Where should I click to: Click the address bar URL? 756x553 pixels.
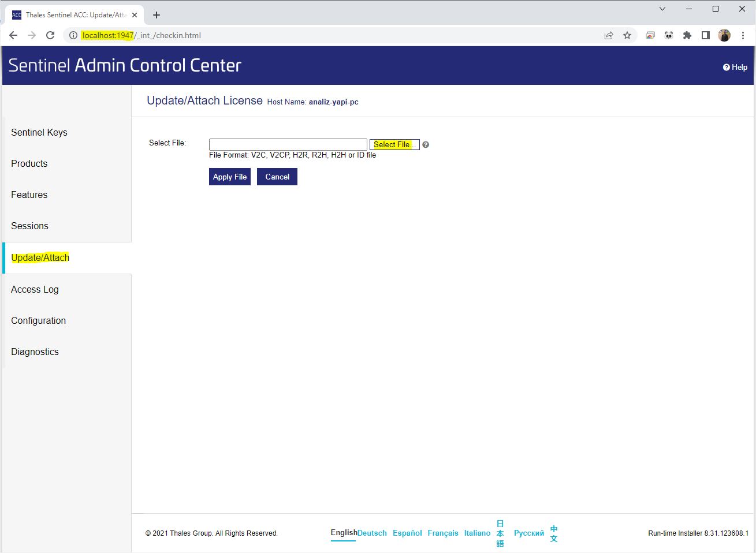click(x=141, y=35)
